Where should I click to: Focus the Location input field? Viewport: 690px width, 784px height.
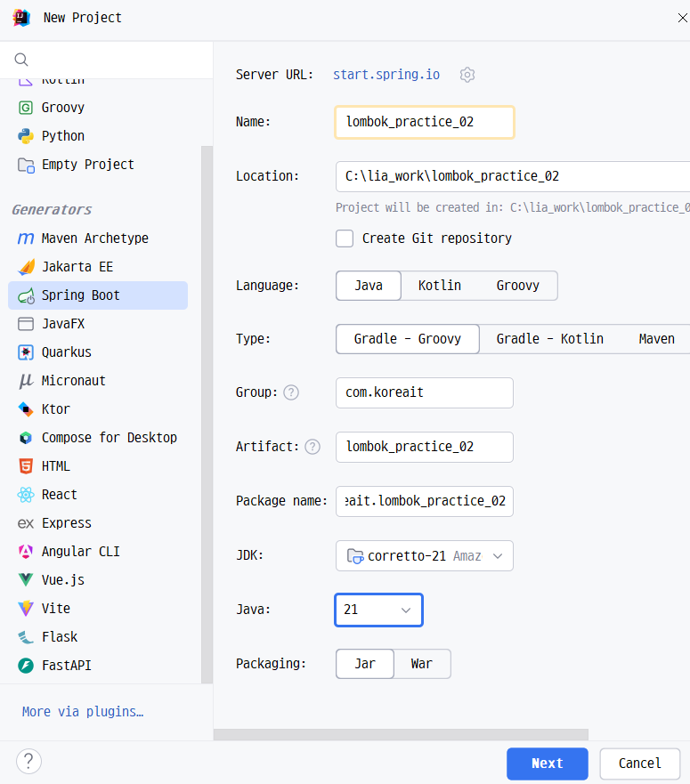513,176
